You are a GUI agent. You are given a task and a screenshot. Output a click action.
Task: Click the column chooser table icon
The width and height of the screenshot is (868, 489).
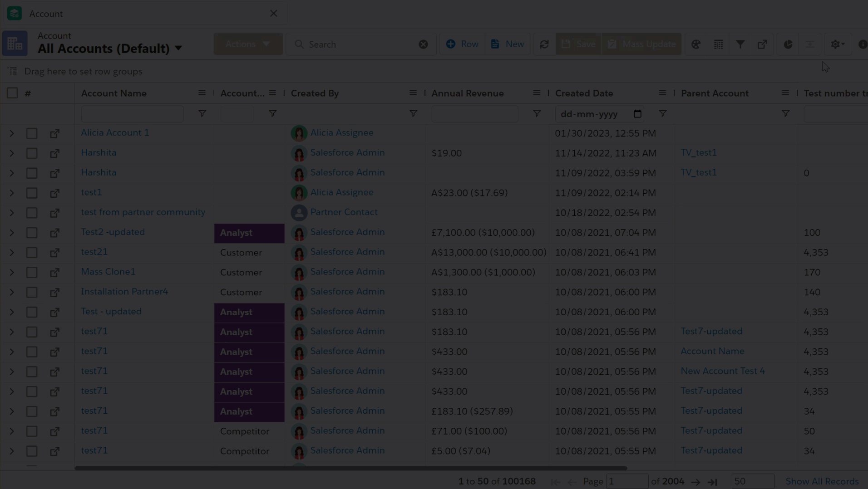click(718, 44)
